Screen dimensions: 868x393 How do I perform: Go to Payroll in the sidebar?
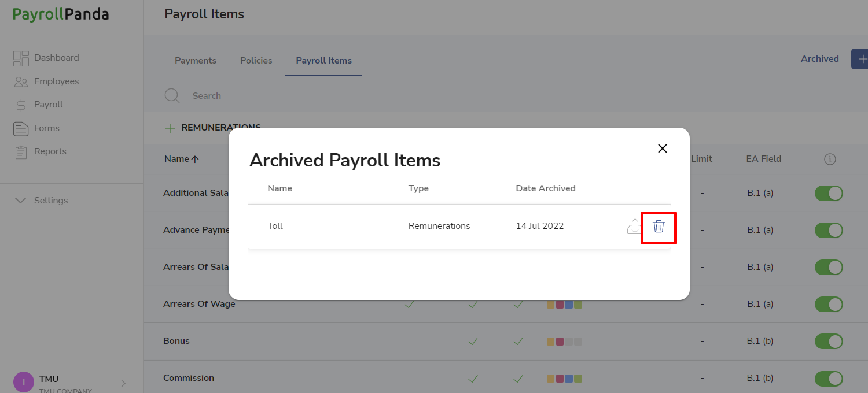pyautogui.click(x=38, y=105)
